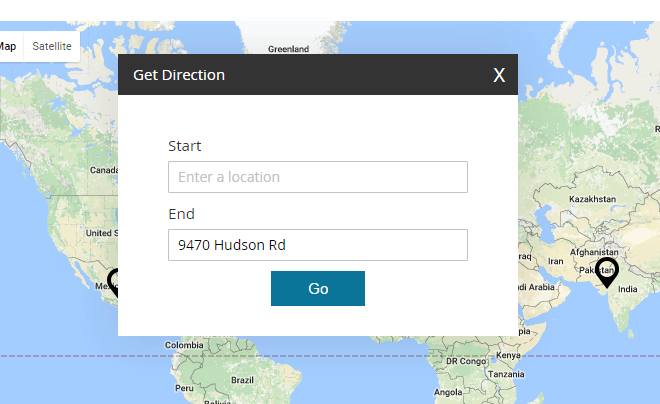This screenshot has height=404, width=660.
Task: Click the Canada label on the map
Action: tap(104, 170)
